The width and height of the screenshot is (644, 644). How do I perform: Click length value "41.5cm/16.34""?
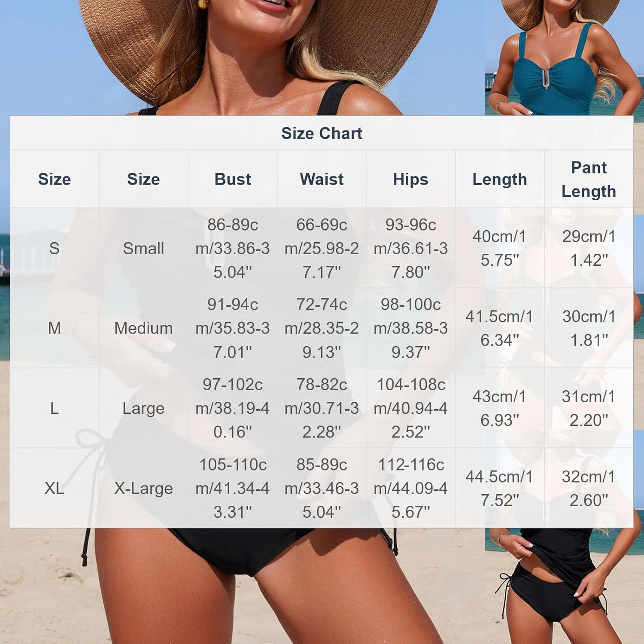pyautogui.click(x=500, y=328)
